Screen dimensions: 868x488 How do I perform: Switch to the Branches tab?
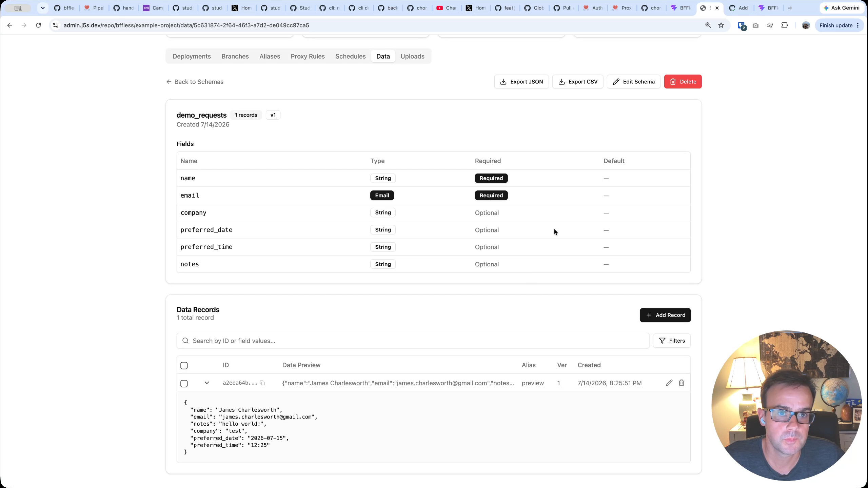235,56
